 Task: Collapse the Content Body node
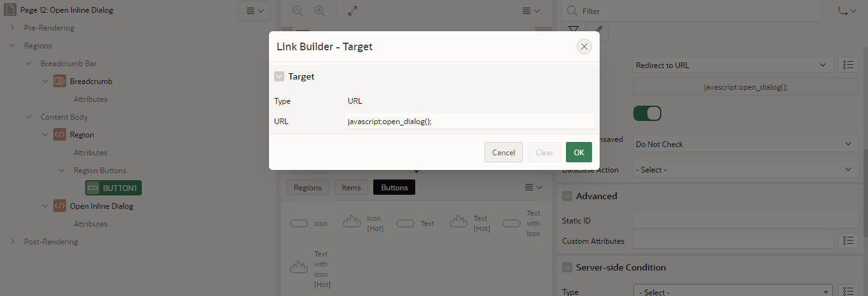click(29, 117)
